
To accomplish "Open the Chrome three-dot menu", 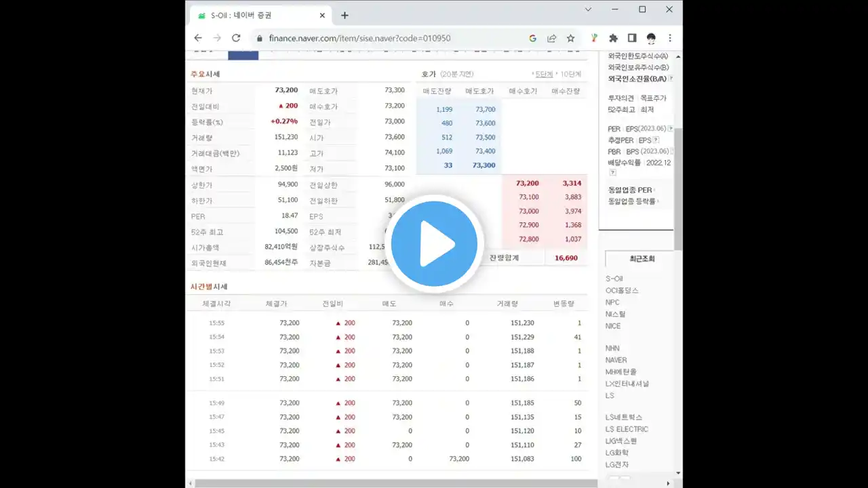I will [x=670, y=38].
